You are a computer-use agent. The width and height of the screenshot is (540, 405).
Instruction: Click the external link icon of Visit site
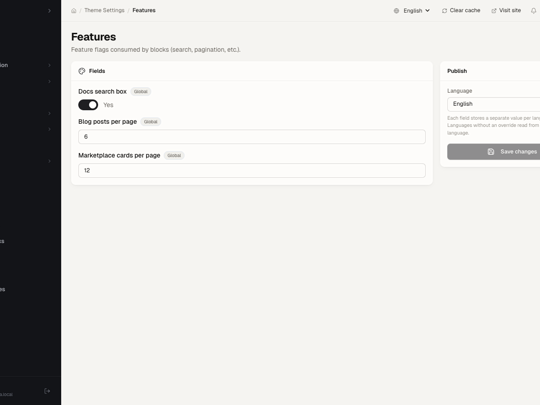(494, 11)
